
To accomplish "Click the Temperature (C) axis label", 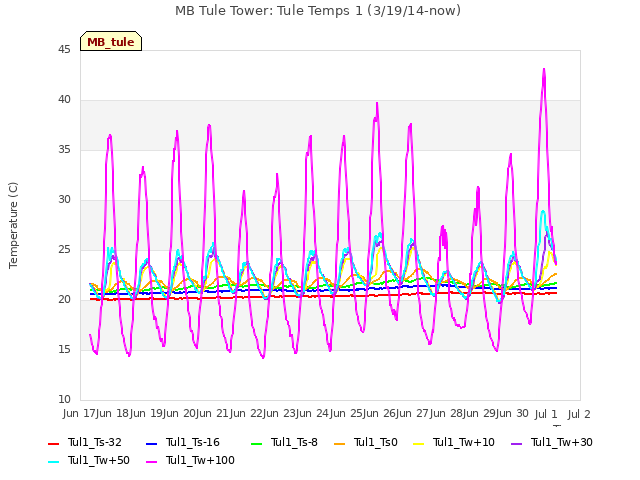I will tap(13, 225).
